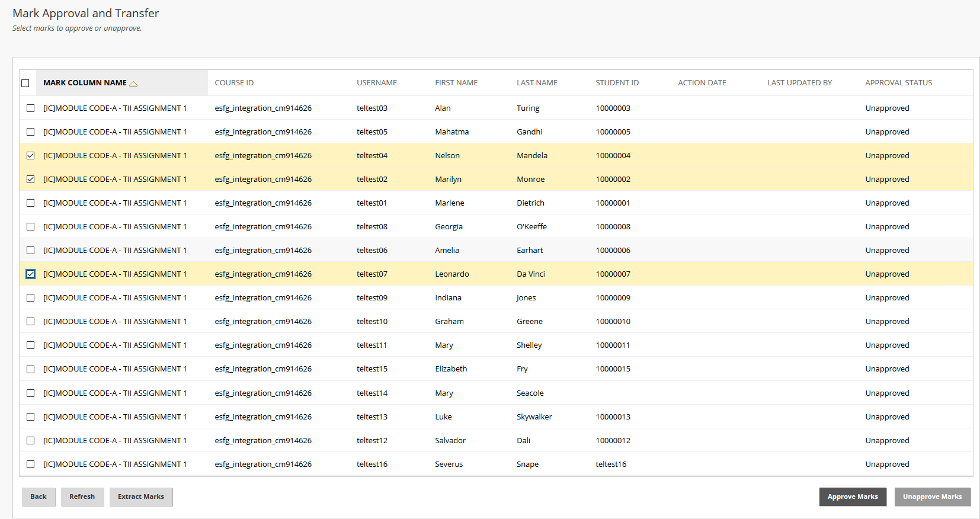The width and height of the screenshot is (980, 519).
Task: Click the Extract Marks button
Action: pos(141,497)
